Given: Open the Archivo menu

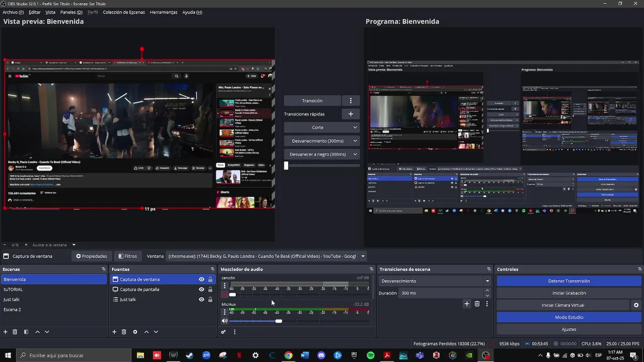Looking at the screenshot, I should [13, 12].
